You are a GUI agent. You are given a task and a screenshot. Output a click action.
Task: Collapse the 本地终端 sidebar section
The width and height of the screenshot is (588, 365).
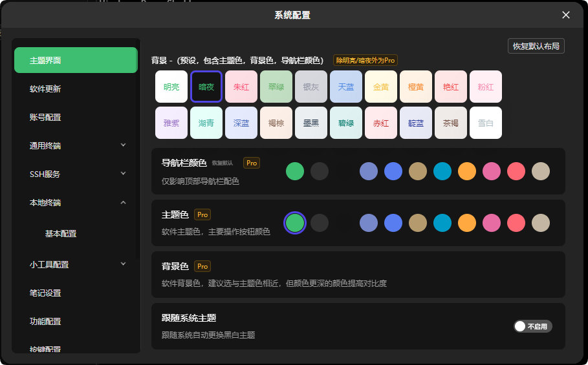pos(123,202)
